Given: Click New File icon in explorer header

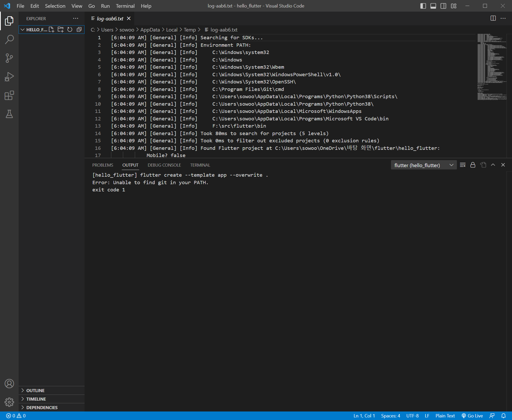Looking at the screenshot, I should tap(51, 29).
